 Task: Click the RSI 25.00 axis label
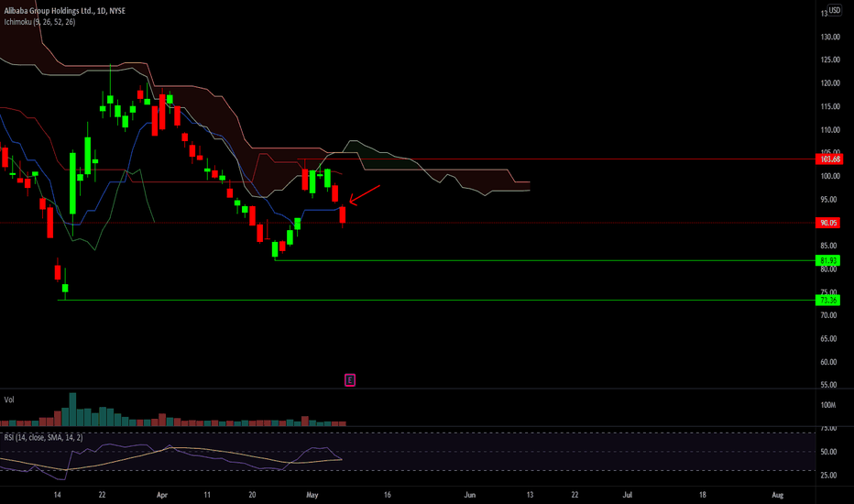pyautogui.click(x=828, y=475)
